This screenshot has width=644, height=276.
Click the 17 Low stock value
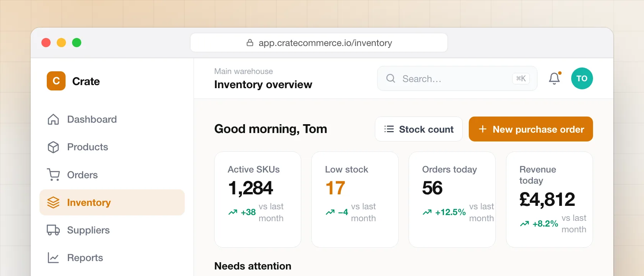[x=335, y=188]
